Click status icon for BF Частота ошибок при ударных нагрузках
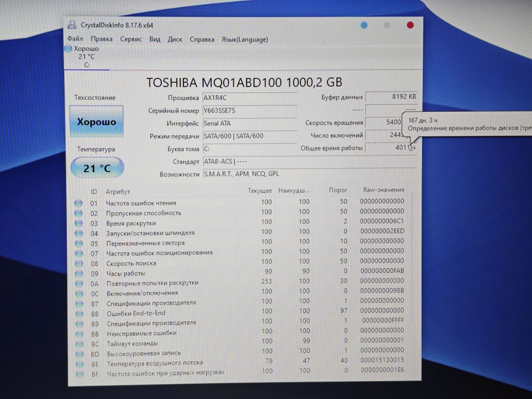This screenshot has height=399, width=532. point(80,374)
